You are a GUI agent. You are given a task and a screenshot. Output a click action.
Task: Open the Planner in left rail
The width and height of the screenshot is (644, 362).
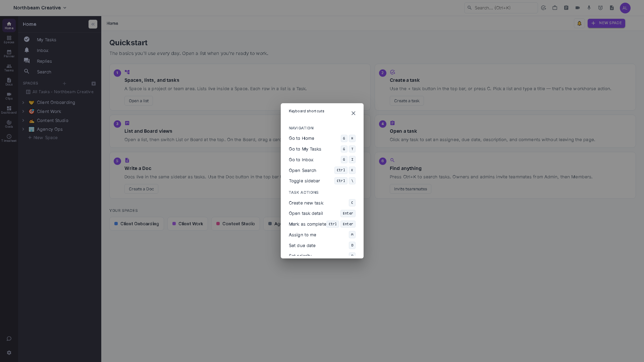tap(9, 54)
